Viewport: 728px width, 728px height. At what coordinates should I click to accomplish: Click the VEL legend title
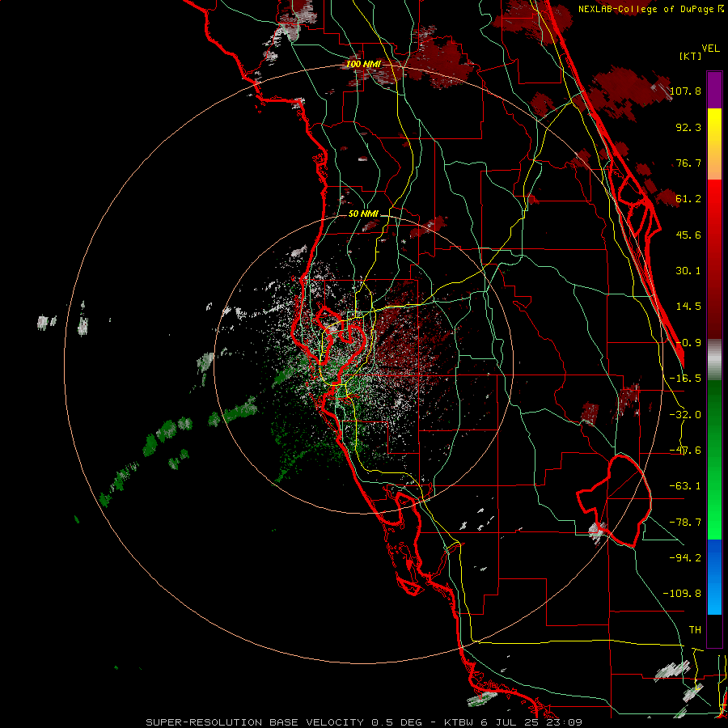point(710,49)
